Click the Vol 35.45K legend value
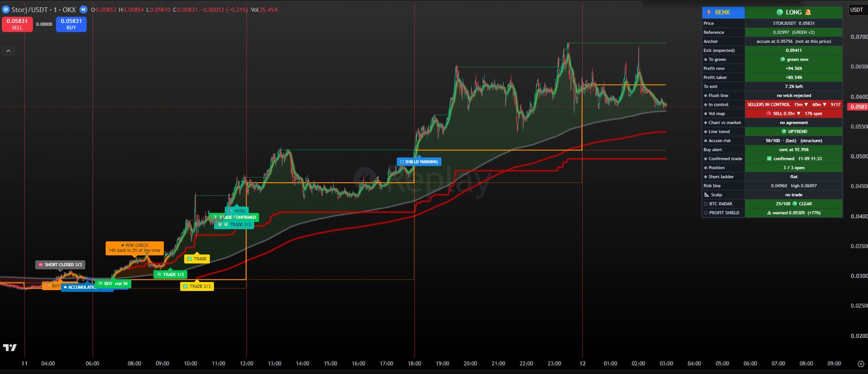 pyautogui.click(x=264, y=10)
